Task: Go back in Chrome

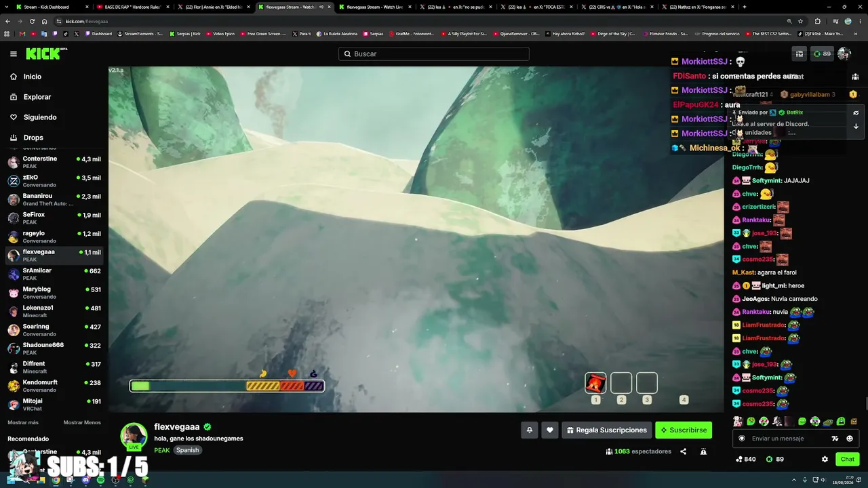Action: tap(8, 21)
